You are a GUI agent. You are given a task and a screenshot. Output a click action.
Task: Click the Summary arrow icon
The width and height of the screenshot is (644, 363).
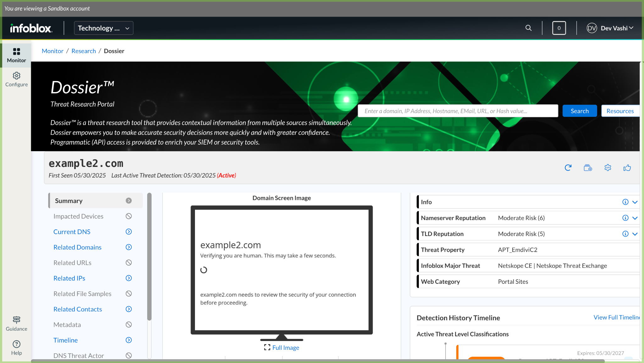(x=129, y=201)
